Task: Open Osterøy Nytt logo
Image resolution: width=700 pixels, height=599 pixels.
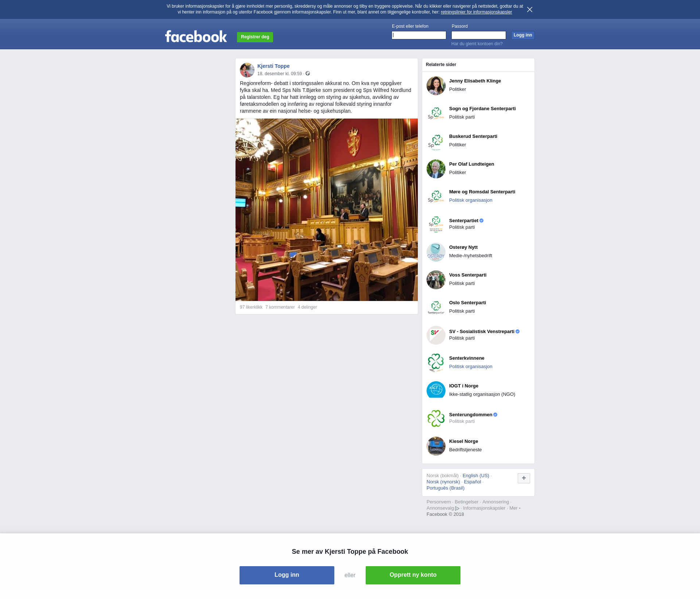Action: click(436, 252)
